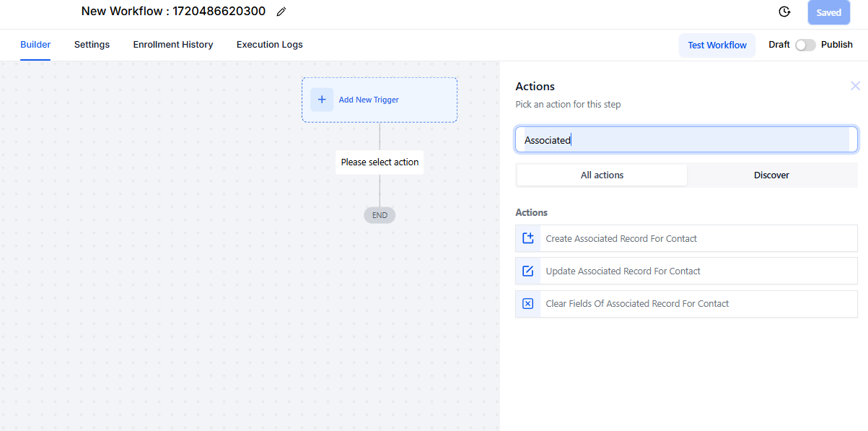Viewport: 868px width, 431px height.
Task: Focus the action search field containing Associated
Action: coord(686,140)
